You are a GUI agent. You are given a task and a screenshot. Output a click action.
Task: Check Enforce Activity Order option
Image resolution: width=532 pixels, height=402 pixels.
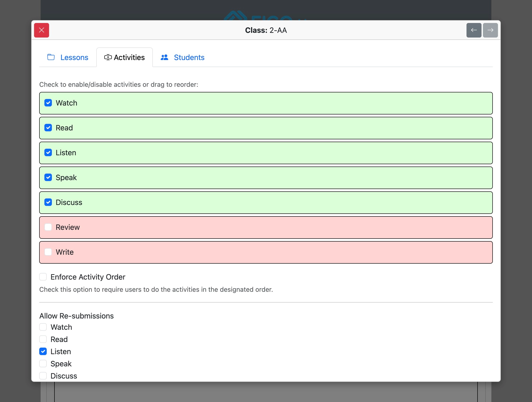[x=43, y=277]
